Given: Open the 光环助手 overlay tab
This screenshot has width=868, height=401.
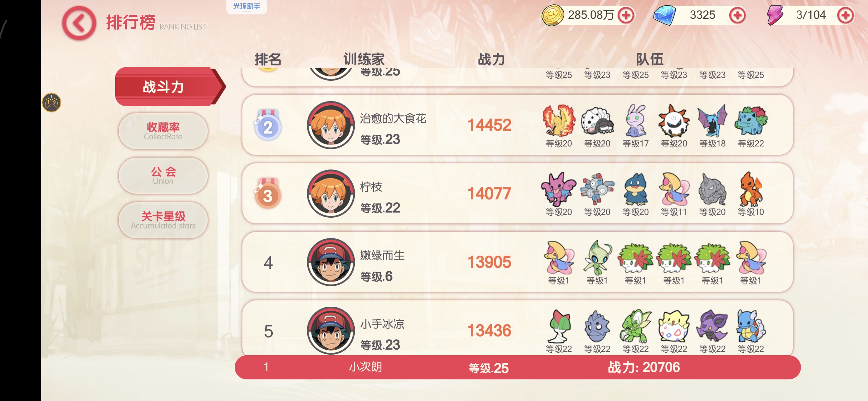Looking at the screenshot, I should (x=247, y=6).
